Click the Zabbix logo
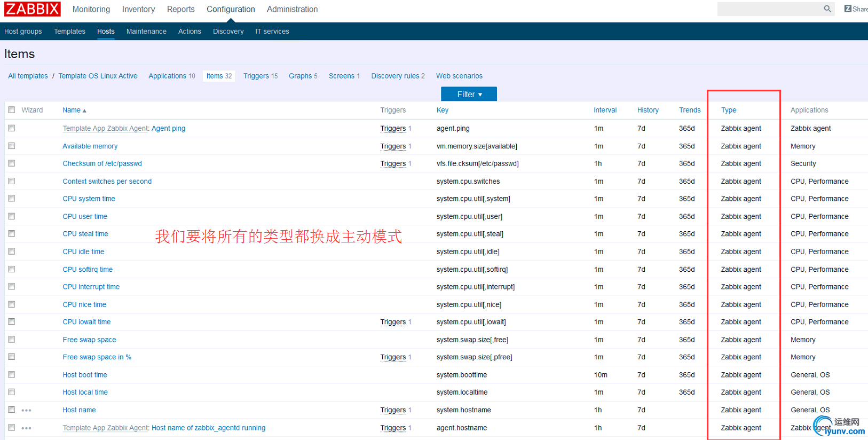This screenshot has height=440, width=868. pyautogui.click(x=33, y=9)
